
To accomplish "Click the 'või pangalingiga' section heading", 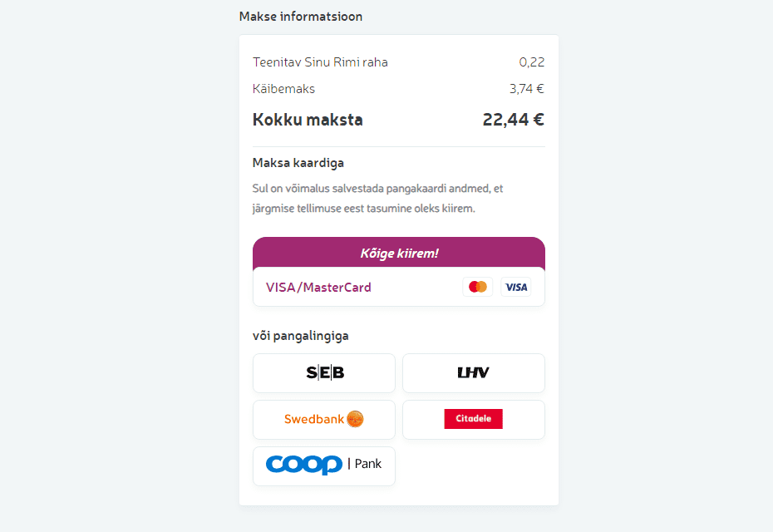I will pos(300,336).
